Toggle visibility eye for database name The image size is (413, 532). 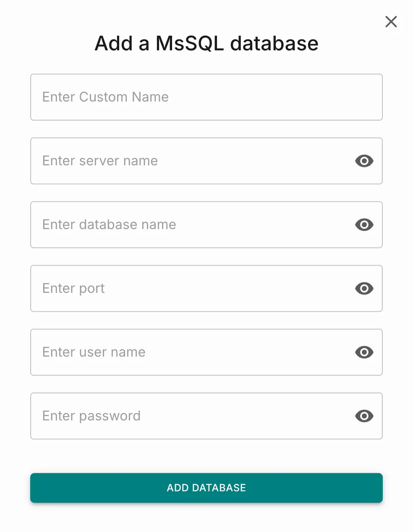(x=364, y=225)
